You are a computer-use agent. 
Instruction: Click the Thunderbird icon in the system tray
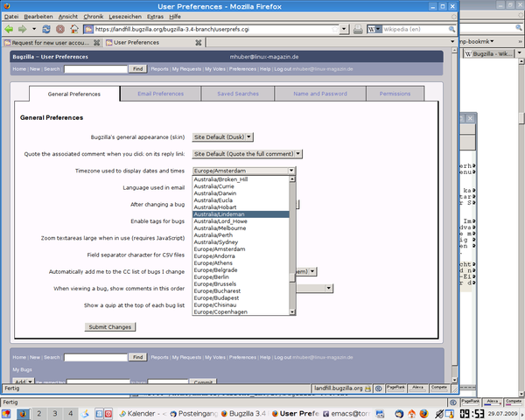pos(399,414)
